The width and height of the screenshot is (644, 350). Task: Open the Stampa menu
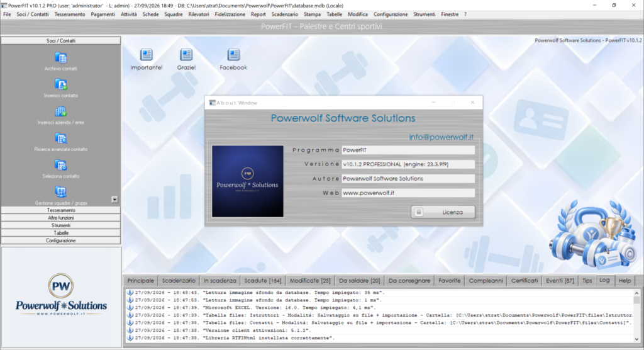(312, 14)
